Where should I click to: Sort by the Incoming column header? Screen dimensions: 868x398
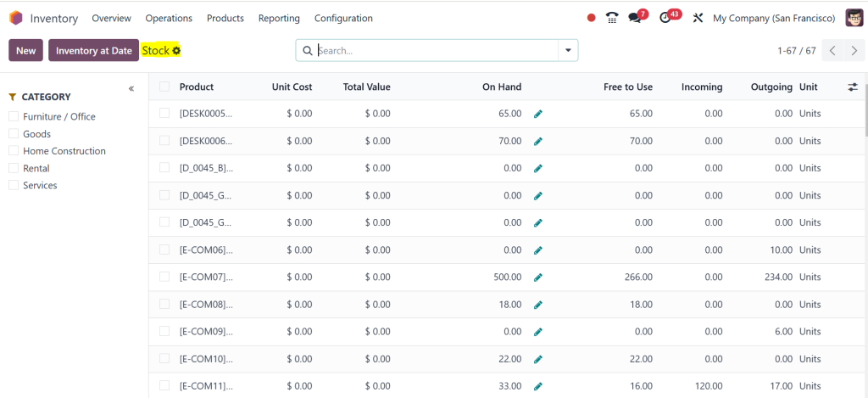pyautogui.click(x=702, y=87)
